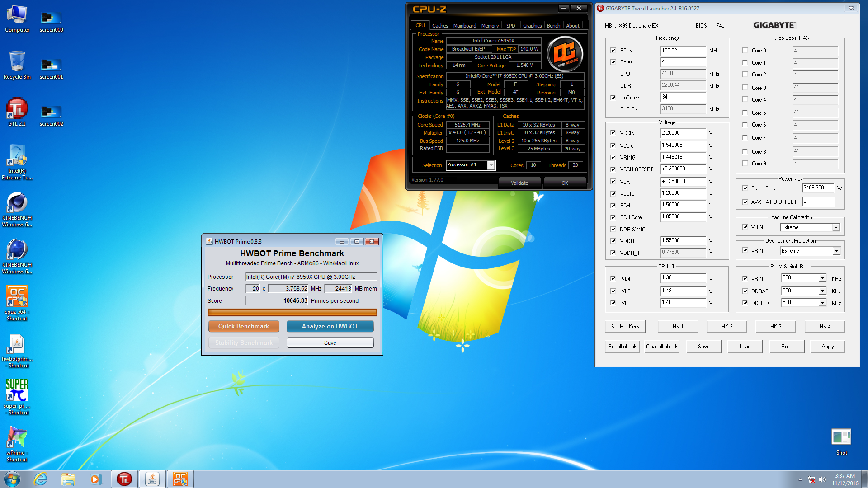Toggle the Turbo Boost power max checkbox
This screenshot has width=868, height=488.
coord(745,188)
